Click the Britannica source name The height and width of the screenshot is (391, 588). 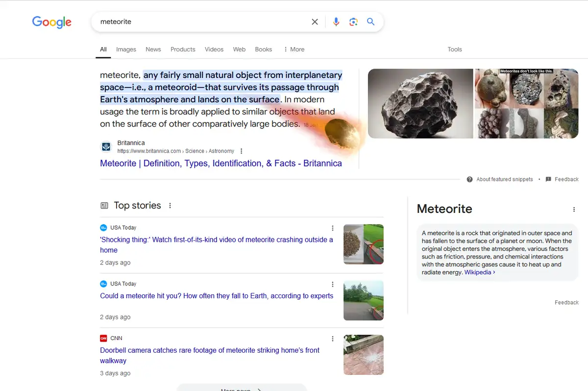click(x=131, y=143)
